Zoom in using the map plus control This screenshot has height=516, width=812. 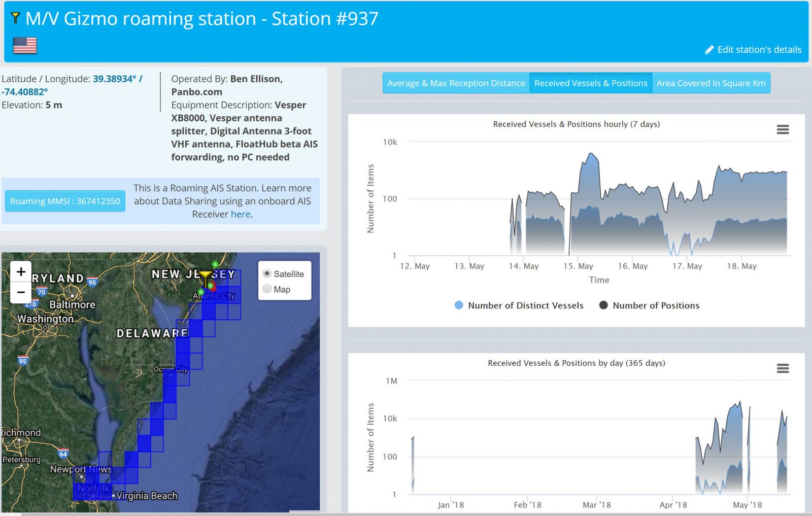20,271
